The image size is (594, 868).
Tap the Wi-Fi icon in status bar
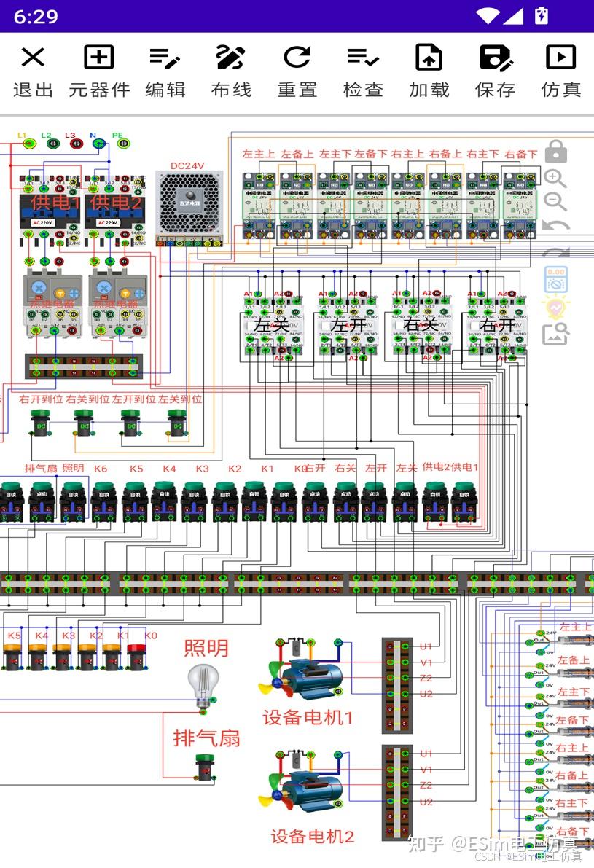[487, 16]
